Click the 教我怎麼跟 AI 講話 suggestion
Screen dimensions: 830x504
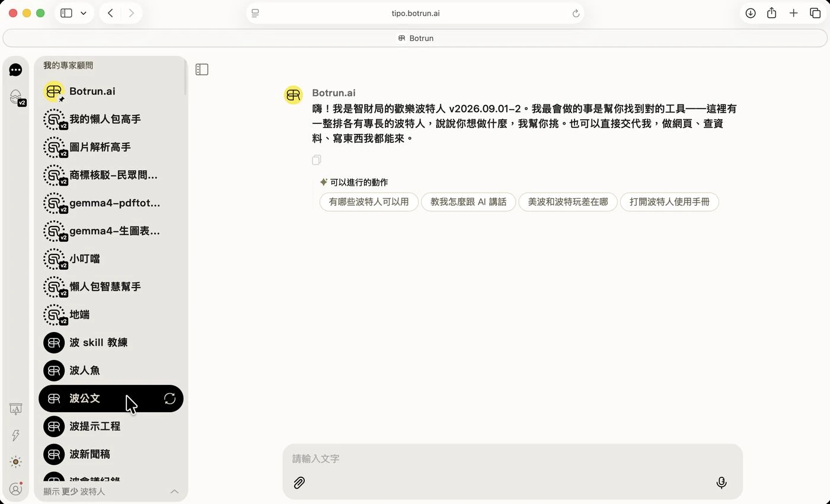tap(468, 202)
